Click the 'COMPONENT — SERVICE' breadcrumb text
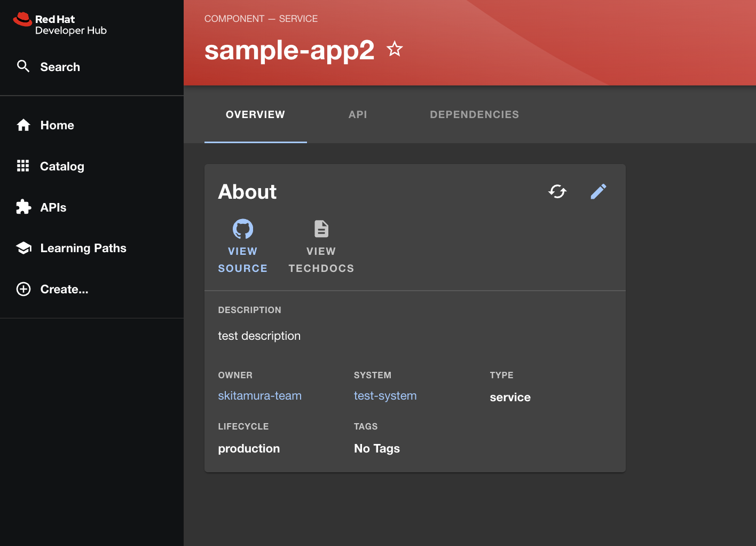Viewport: 756px width, 546px height. pyautogui.click(x=261, y=19)
